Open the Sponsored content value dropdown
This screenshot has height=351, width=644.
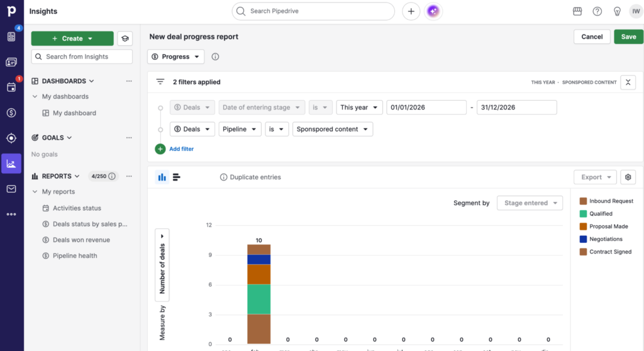tap(332, 129)
